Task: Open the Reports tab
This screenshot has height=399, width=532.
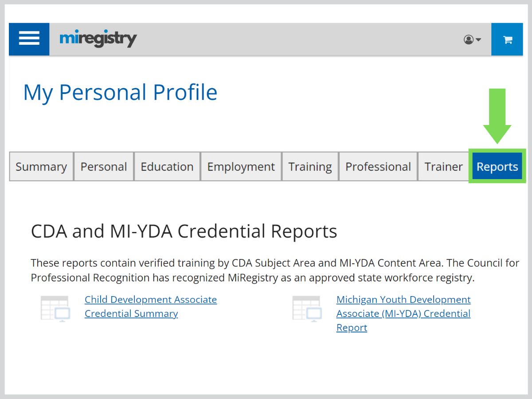Action: coord(497,166)
